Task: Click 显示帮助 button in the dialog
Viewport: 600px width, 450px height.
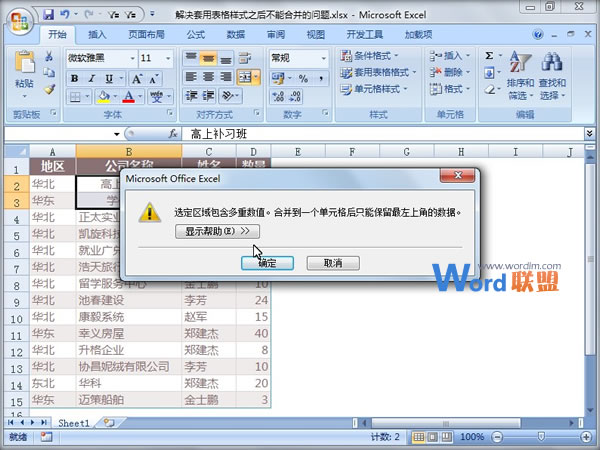Action: click(217, 231)
